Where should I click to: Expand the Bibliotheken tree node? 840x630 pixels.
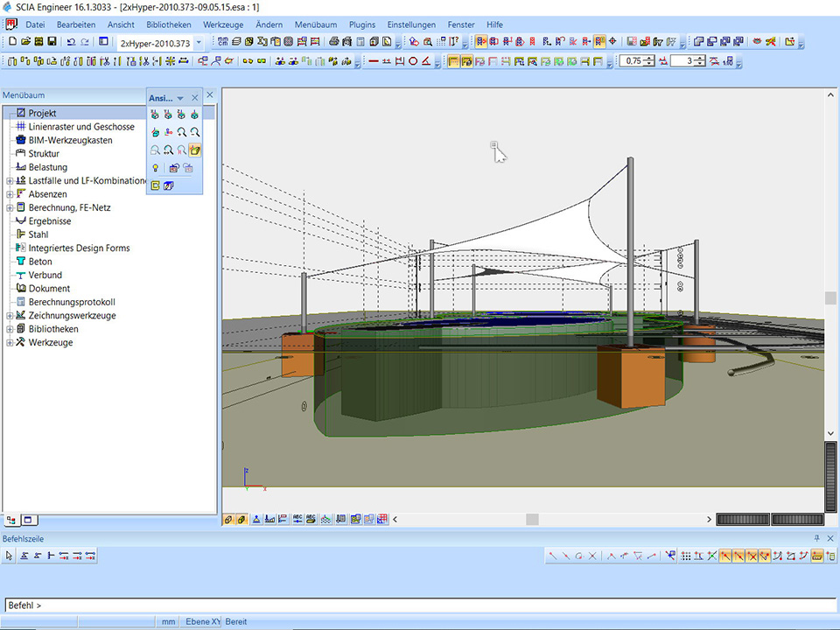pyautogui.click(x=10, y=329)
